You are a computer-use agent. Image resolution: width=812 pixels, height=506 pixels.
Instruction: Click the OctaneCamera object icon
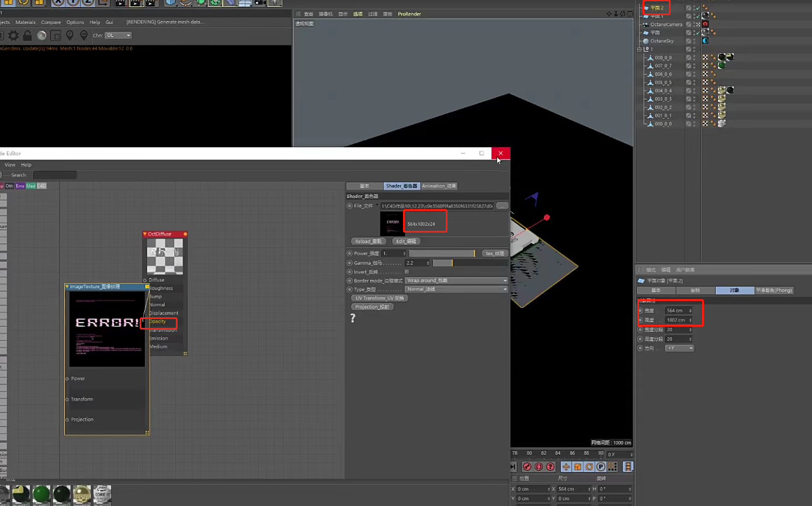pos(646,25)
